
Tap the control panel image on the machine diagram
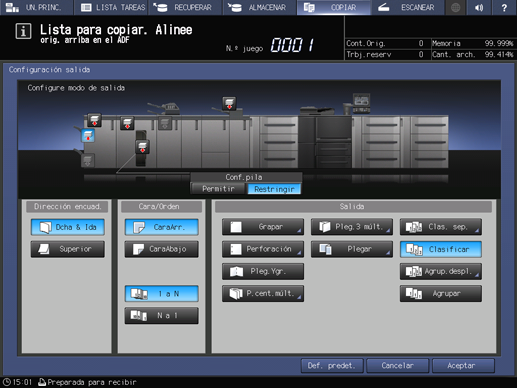(361, 103)
